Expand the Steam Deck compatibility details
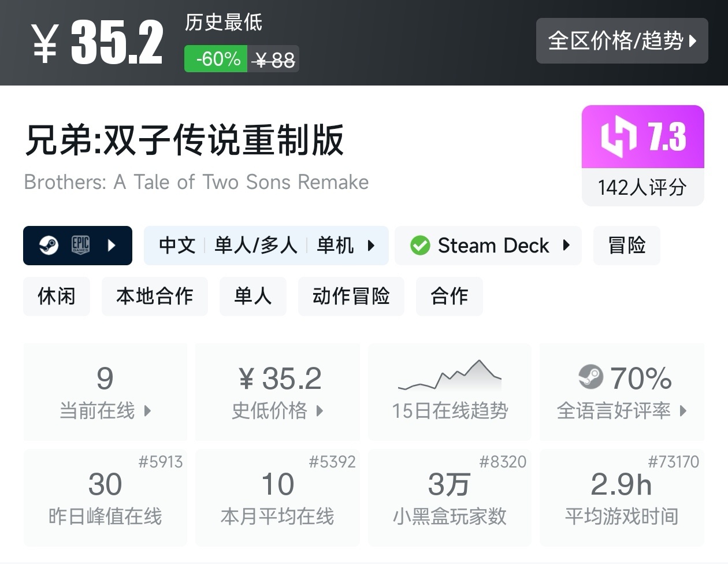Screen dimensions: 728x564 (566, 246)
